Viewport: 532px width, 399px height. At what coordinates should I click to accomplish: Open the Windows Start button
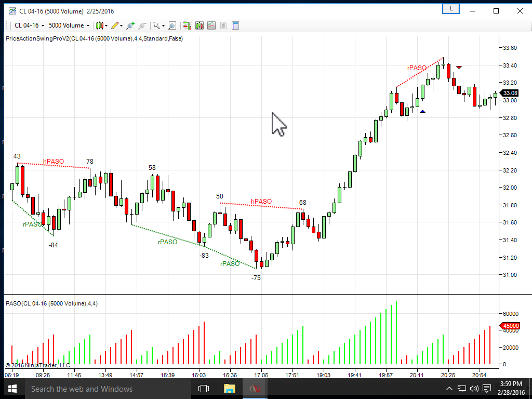click(x=12, y=389)
